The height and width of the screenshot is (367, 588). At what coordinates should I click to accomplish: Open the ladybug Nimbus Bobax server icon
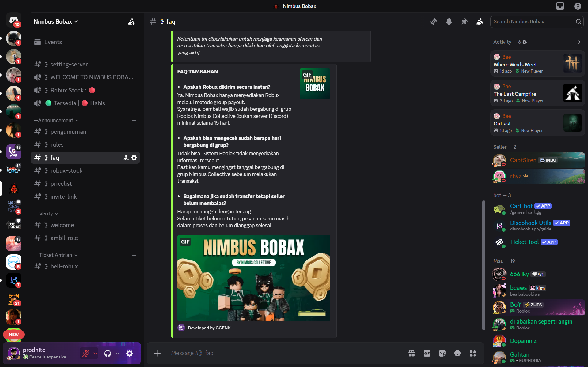click(x=14, y=189)
